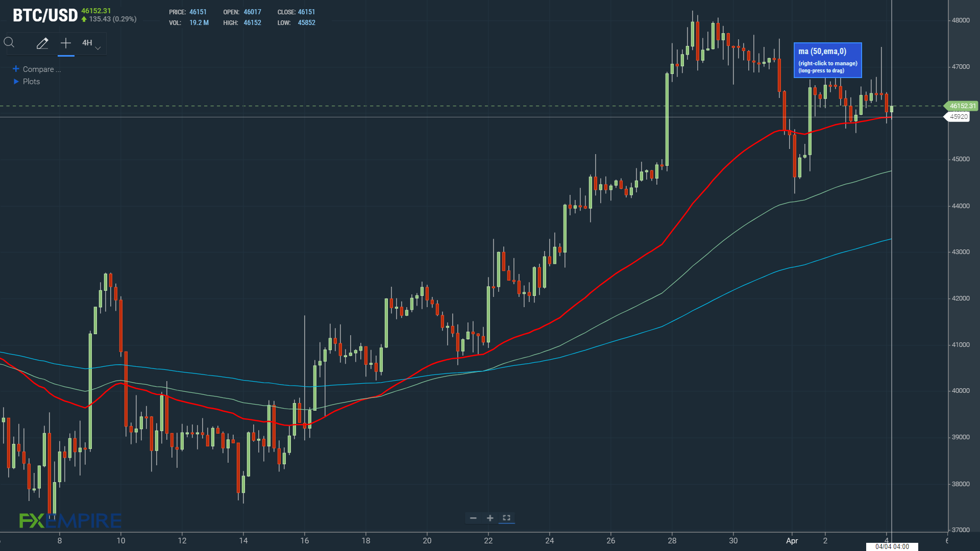Viewport: 980px width, 551px height.
Task: Click the 48000 price axis label
Action: pyautogui.click(x=961, y=20)
